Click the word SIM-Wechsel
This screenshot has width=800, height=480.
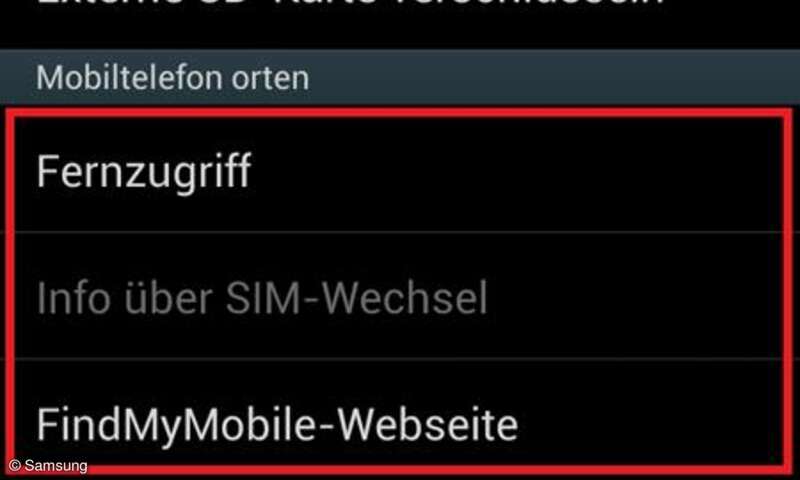(357, 297)
